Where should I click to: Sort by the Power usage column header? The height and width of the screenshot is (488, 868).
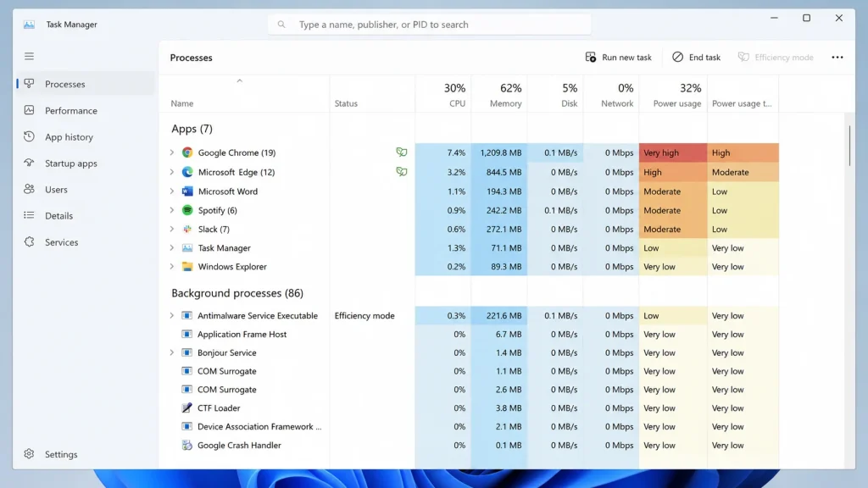(x=673, y=94)
